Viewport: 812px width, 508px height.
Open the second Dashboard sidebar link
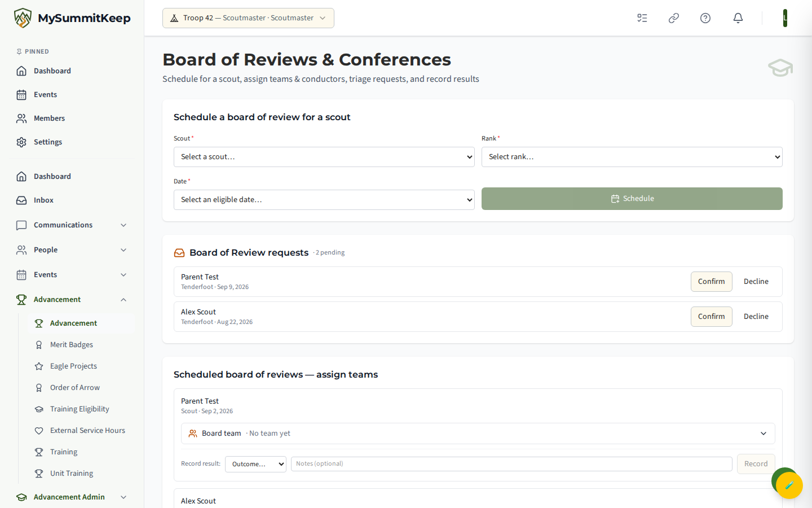[x=72, y=177]
